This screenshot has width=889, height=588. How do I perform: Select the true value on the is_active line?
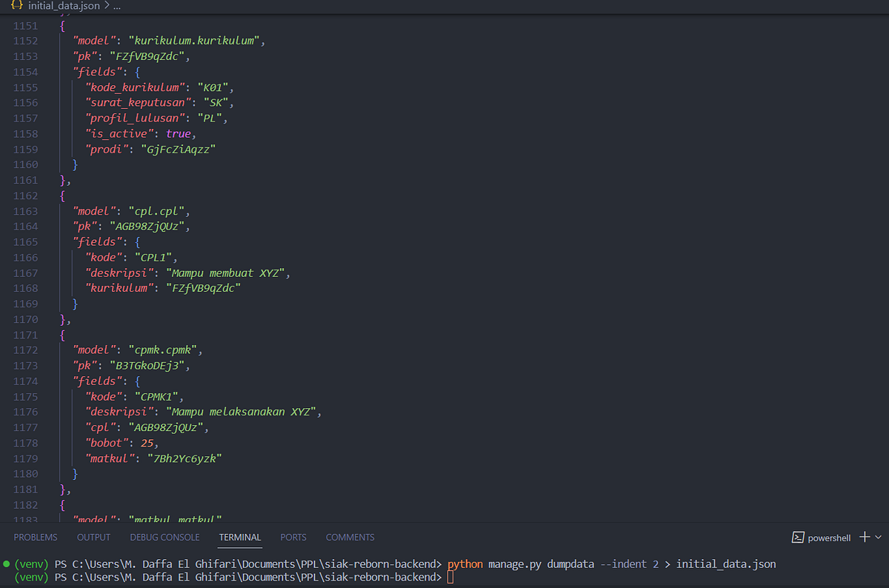179,133
